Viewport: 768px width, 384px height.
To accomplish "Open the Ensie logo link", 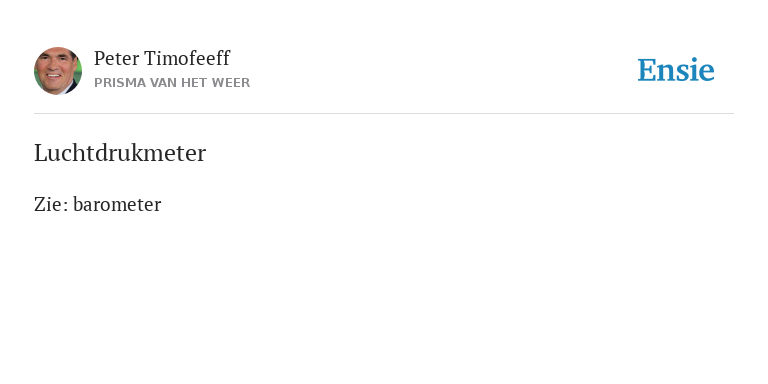I will point(676,70).
